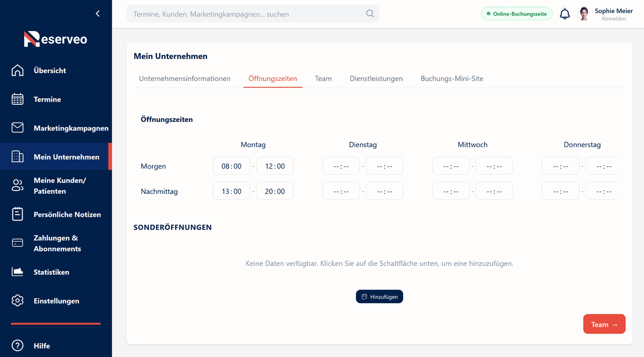Click Mittwoch Nachmittag end time field

coord(494,191)
